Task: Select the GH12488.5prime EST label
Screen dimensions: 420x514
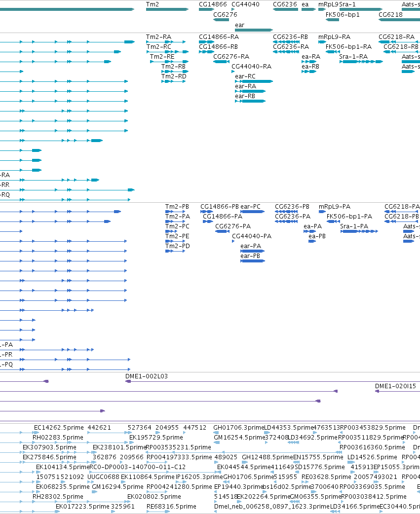Action: point(267,457)
